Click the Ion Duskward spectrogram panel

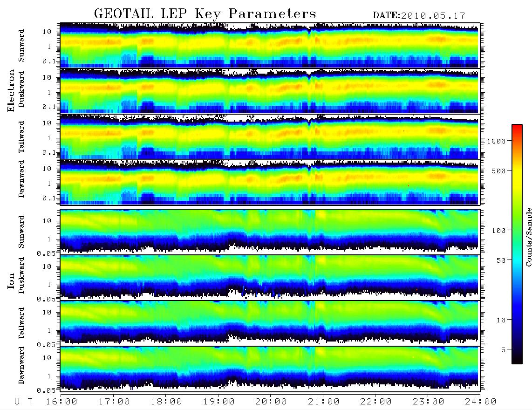coord(270,277)
